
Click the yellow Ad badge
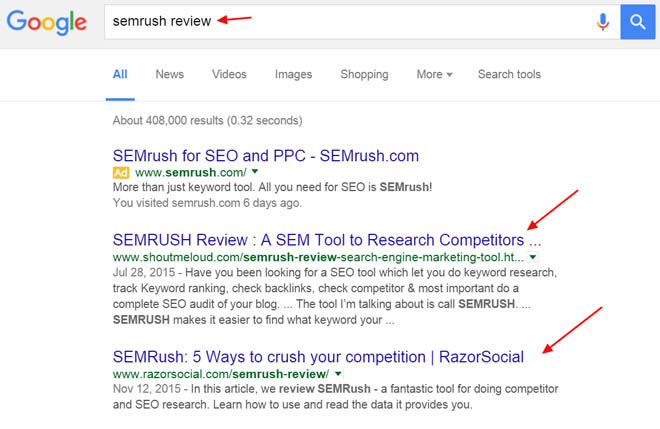(120, 172)
